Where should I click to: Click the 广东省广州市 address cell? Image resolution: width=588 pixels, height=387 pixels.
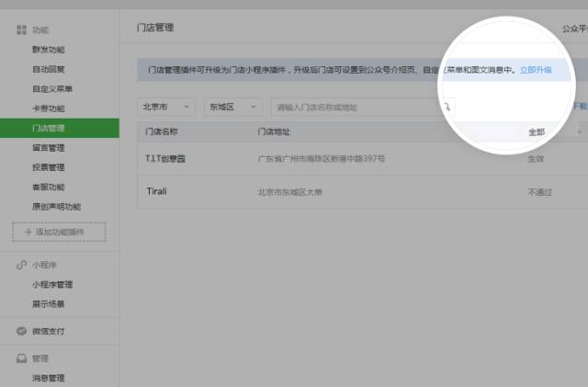tap(322, 158)
